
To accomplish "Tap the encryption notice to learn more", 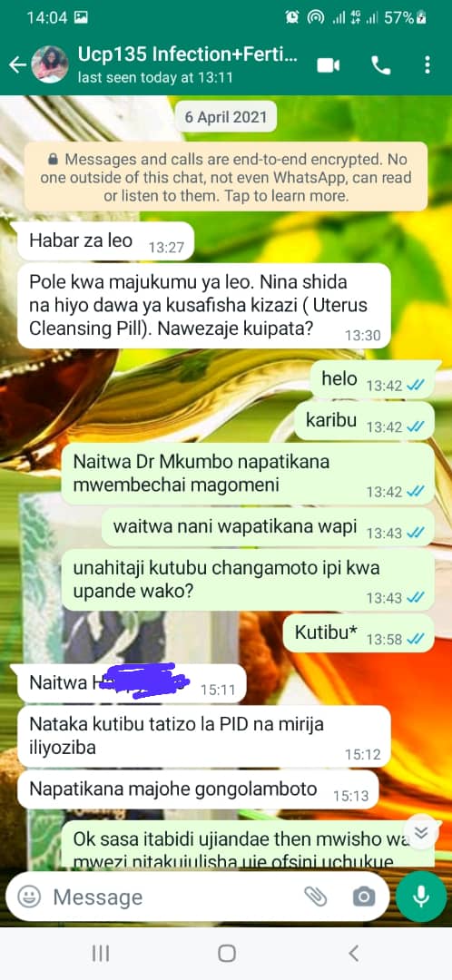I will coord(226,177).
